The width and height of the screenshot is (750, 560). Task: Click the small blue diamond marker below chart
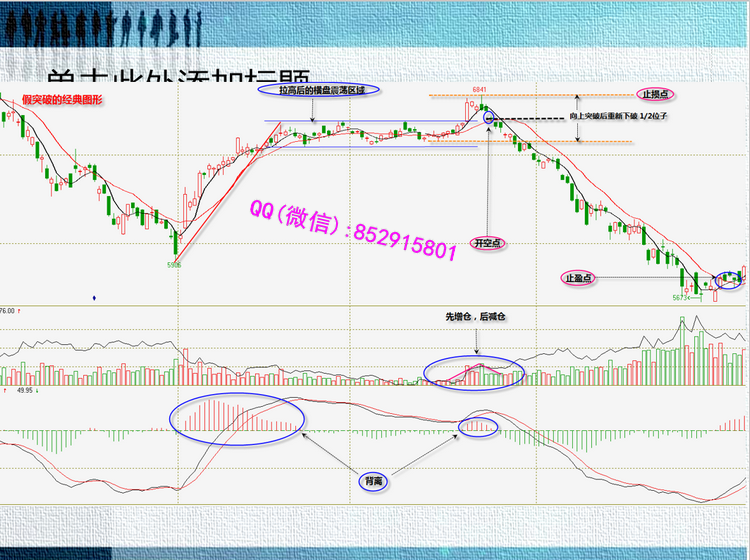click(95, 297)
